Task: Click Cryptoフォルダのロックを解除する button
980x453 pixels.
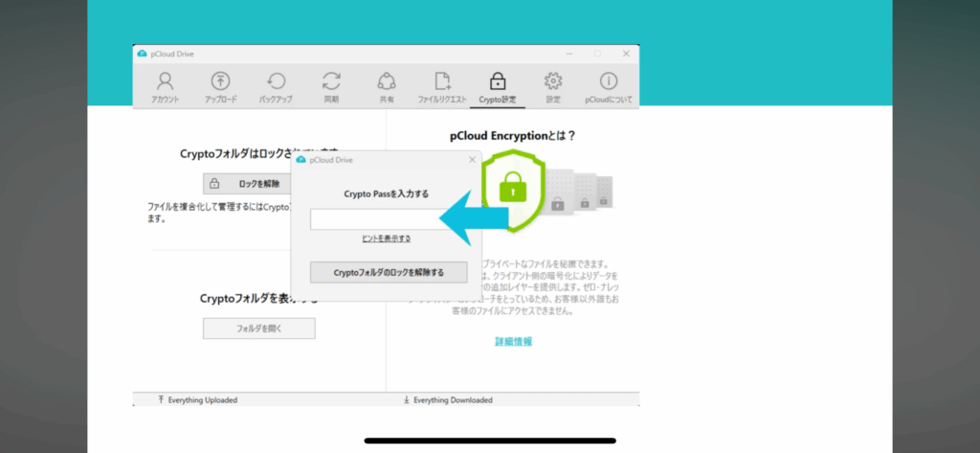Action: 389,272
